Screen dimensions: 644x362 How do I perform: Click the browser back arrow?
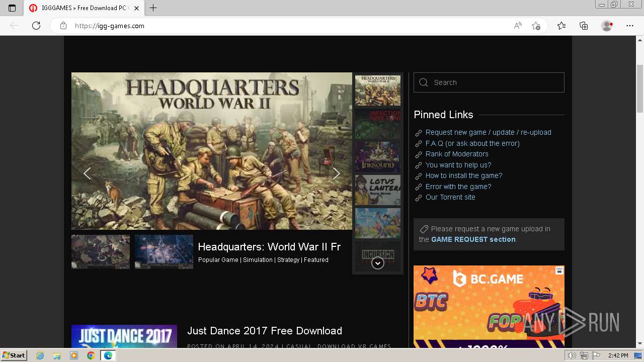click(14, 26)
